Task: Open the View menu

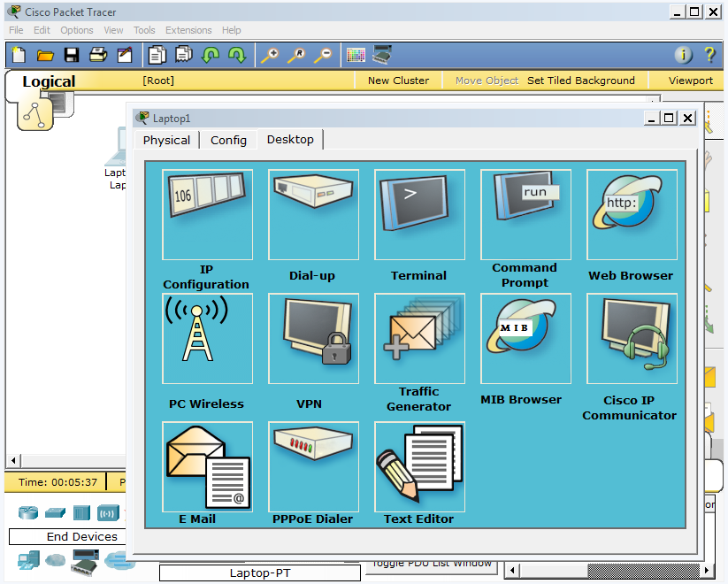Action: click(113, 30)
